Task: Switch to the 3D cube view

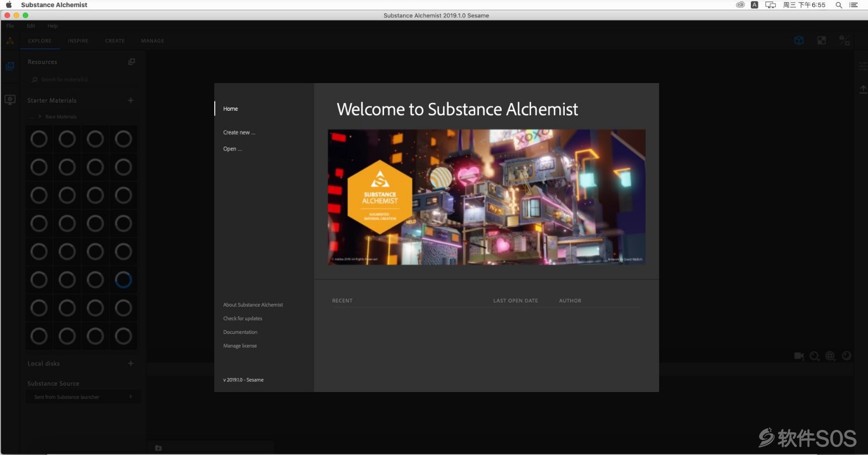Action: 799,40
